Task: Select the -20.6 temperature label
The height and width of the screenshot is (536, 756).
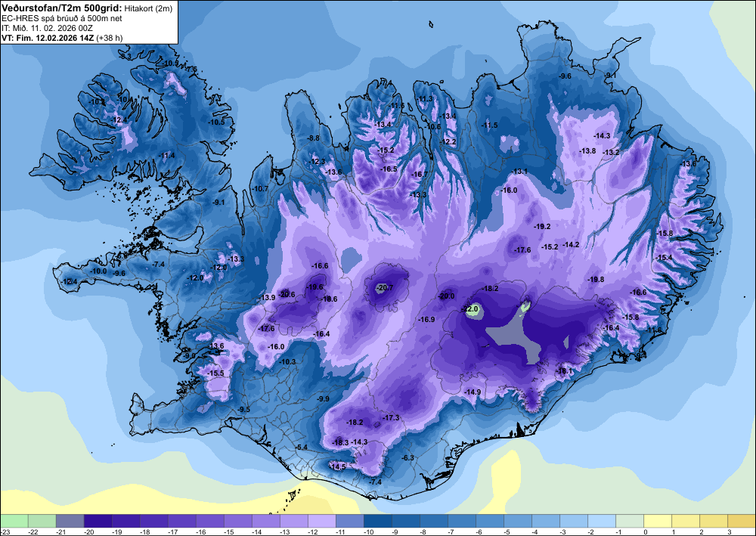Action: 287,295
